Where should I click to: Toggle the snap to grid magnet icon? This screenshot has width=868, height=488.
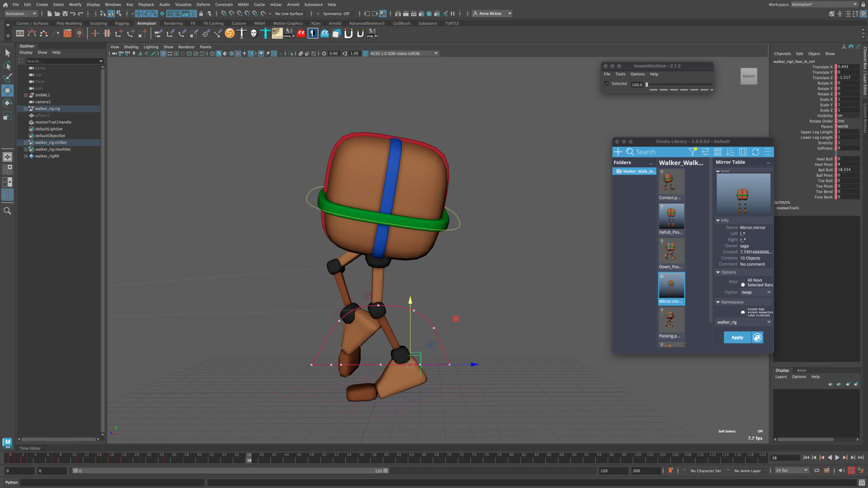click(224, 14)
